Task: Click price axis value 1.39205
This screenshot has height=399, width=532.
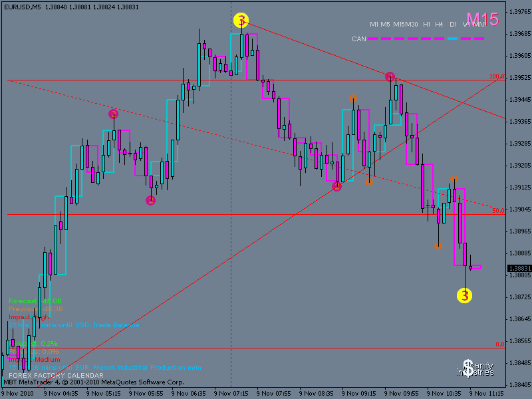Action: pos(520,166)
